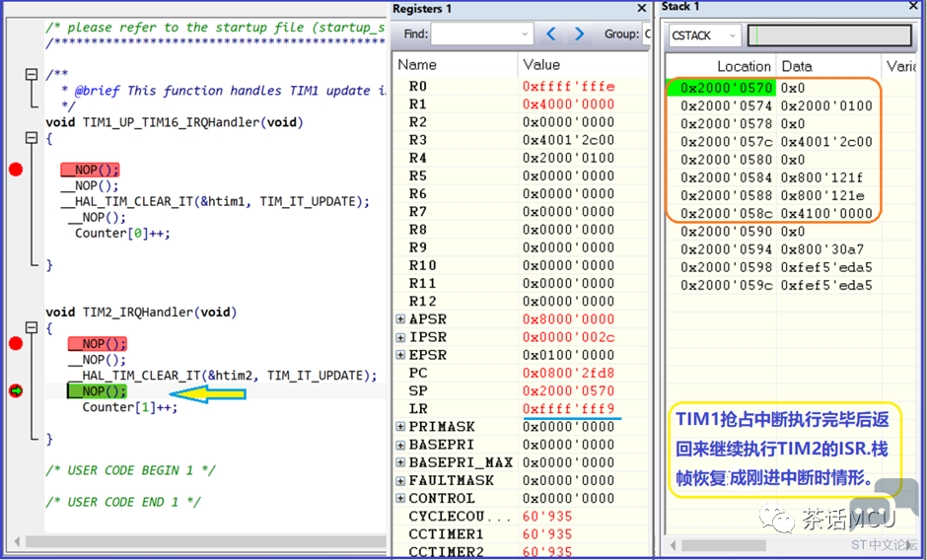Expand the IPSR register

400,337
